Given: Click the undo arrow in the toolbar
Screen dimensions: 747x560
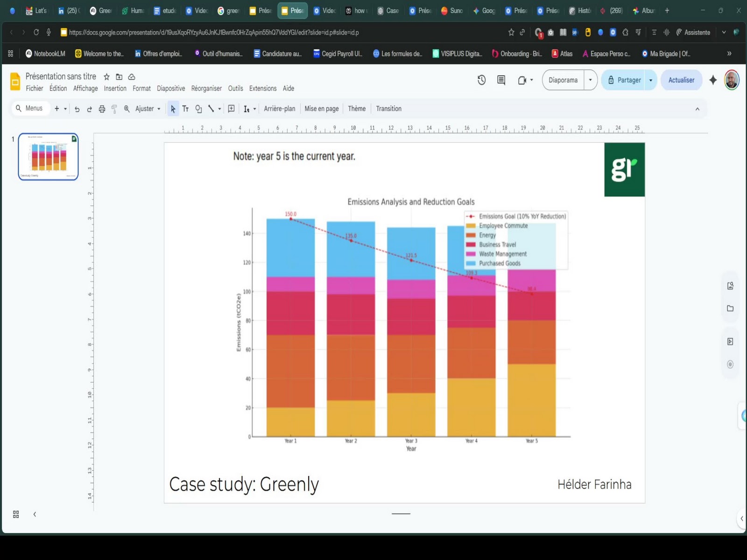Looking at the screenshot, I should click(77, 109).
